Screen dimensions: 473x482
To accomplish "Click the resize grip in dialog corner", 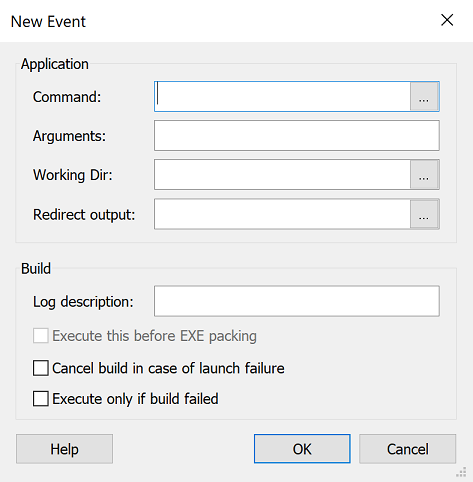I will click(461, 472).
